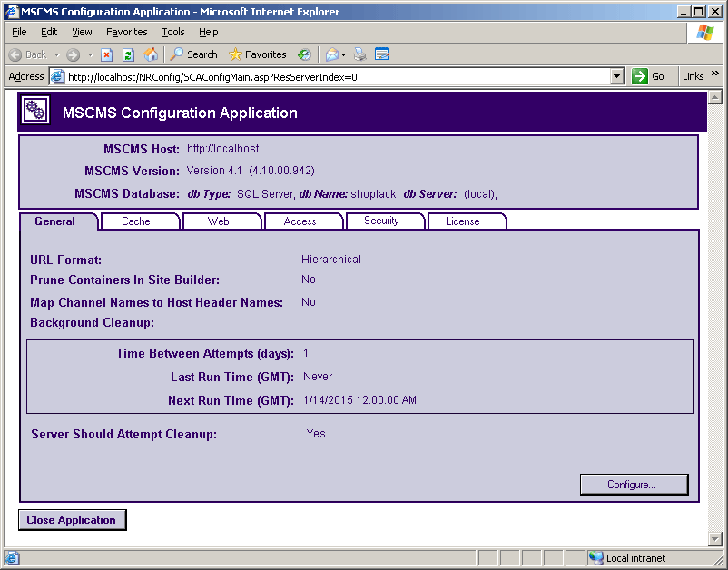The image size is (728, 570).
Task: Open the History toolbar icon
Action: coord(305,54)
